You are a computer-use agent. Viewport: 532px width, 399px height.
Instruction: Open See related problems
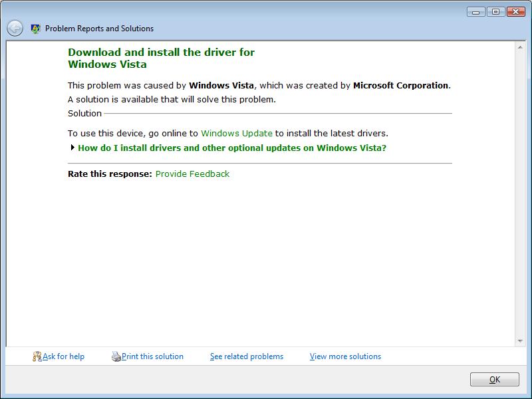coord(247,356)
